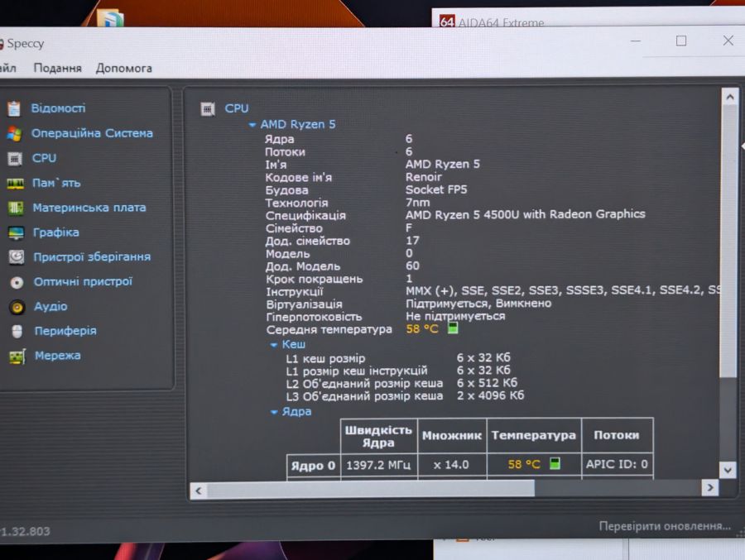Click the 2 x 4096 Кб L3 cache value
745x560 pixels.
490,395
